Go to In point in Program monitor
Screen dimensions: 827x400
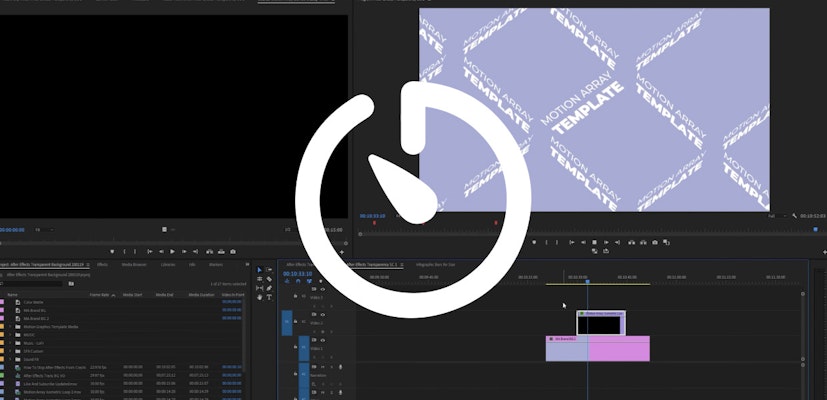pos(572,242)
